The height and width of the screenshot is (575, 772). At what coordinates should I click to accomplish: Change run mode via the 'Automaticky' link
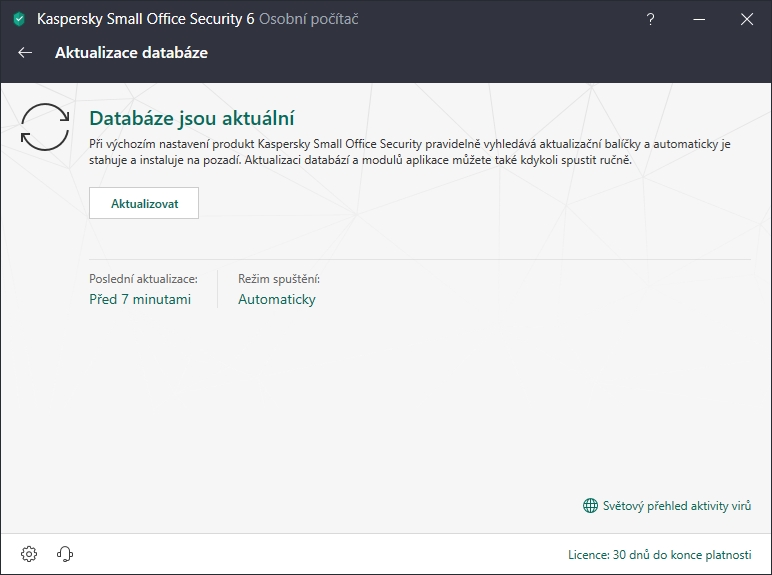click(x=276, y=299)
